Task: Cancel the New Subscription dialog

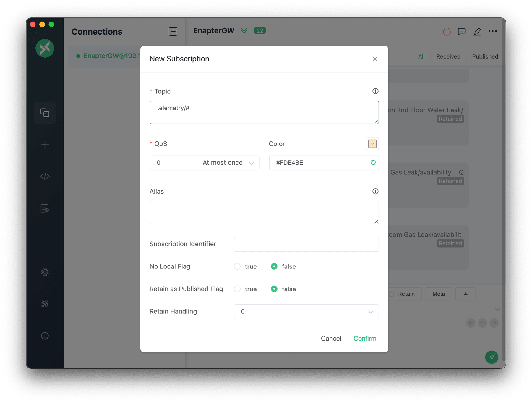Action: (331, 338)
